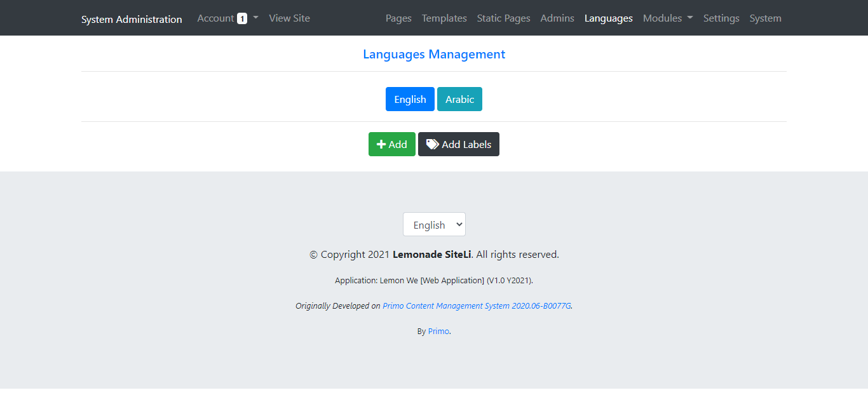Open the footer English language selector

coord(434,224)
